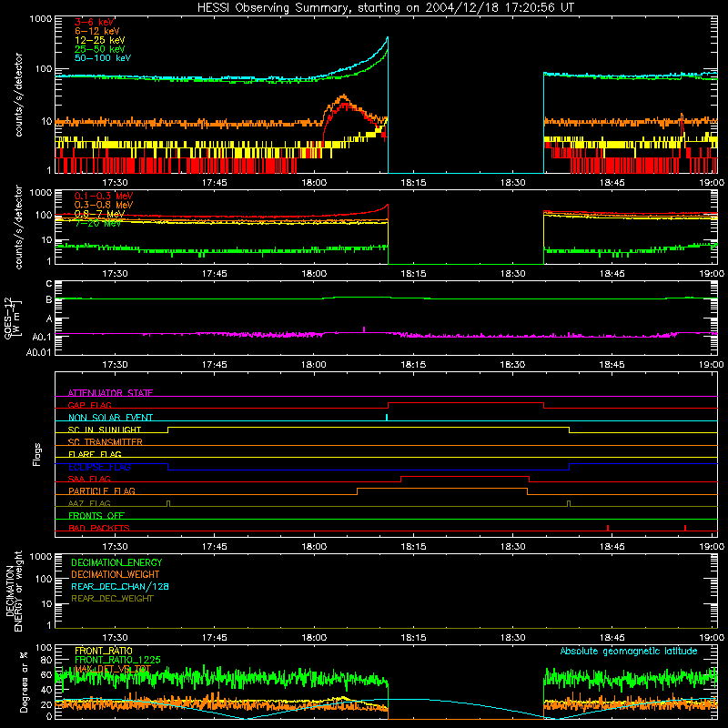Click the yellow 12-25 keV legend label
The height and width of the screenshot is (728, 728).
tap(100, 40)
